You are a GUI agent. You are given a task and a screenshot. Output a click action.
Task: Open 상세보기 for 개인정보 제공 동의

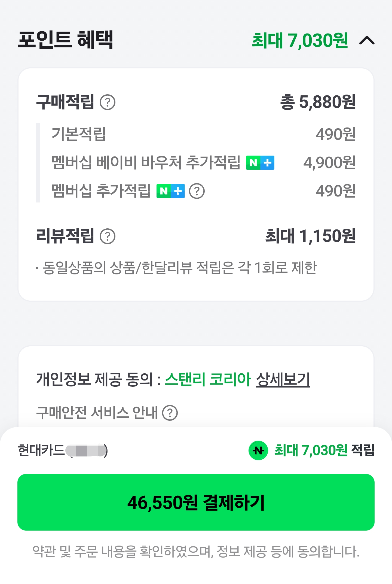click(283, 379)
